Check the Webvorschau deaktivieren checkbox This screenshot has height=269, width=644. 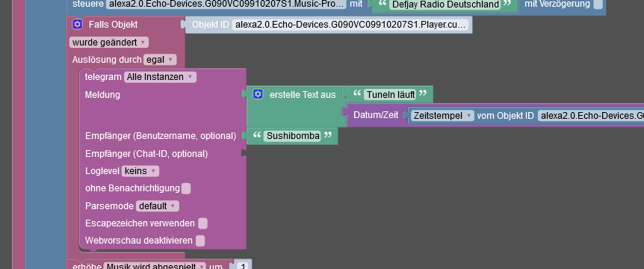(200, 241)
